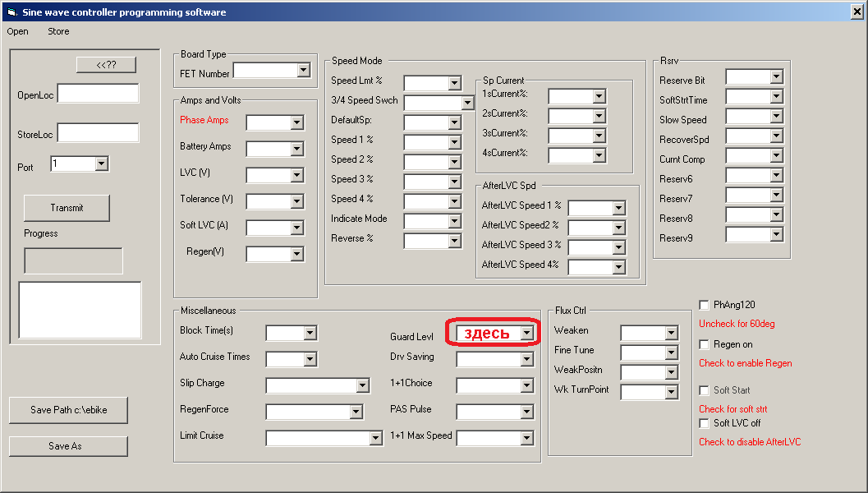Viewport: 868px width, 493px height.
Task: Expand the Weaken dropdown in Flux Ctrl
Action: (671, 333)
